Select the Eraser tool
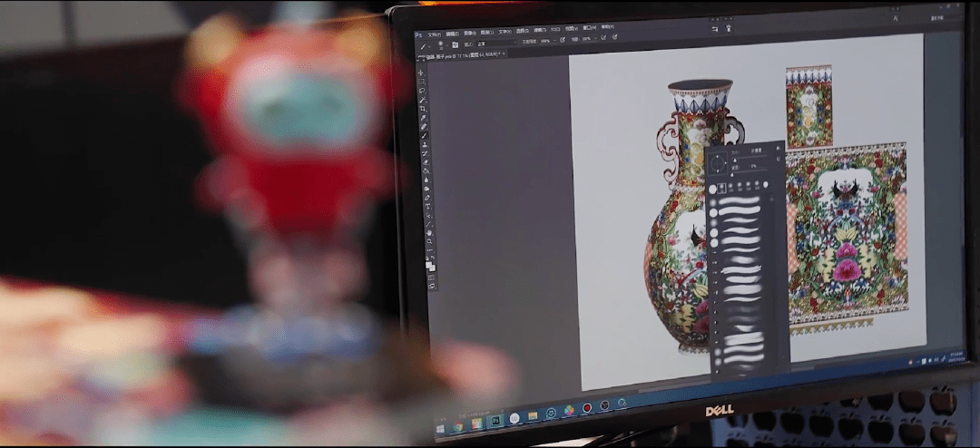Viewport: 980px width, 448px height. (x=426, y=161)
